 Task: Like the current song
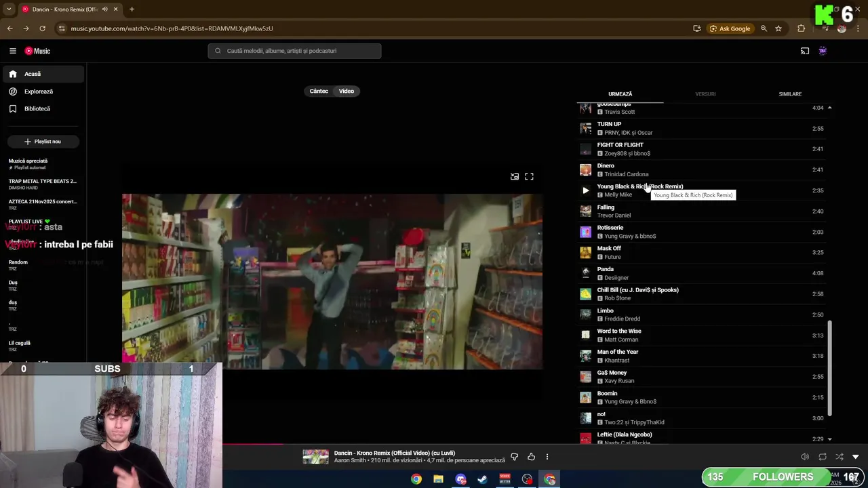click(531, 457)
